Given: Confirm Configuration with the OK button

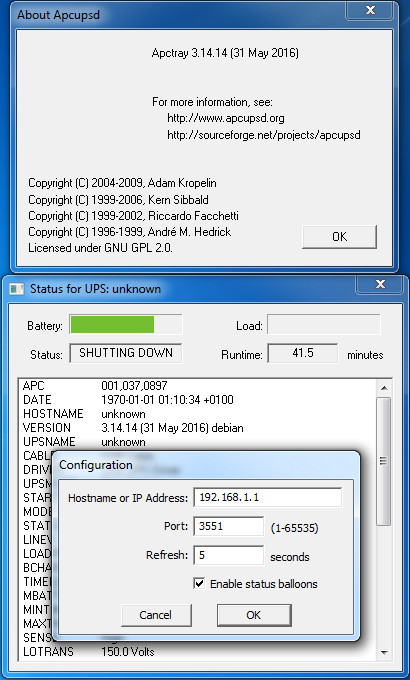Looking at the screenshot, I should coord(254,615).
